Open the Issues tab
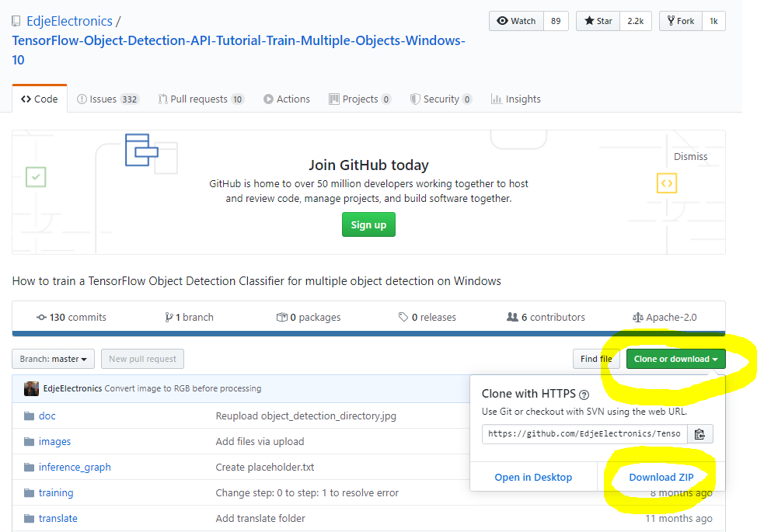This screenshot has width=757, height=532. click(108, 99)
